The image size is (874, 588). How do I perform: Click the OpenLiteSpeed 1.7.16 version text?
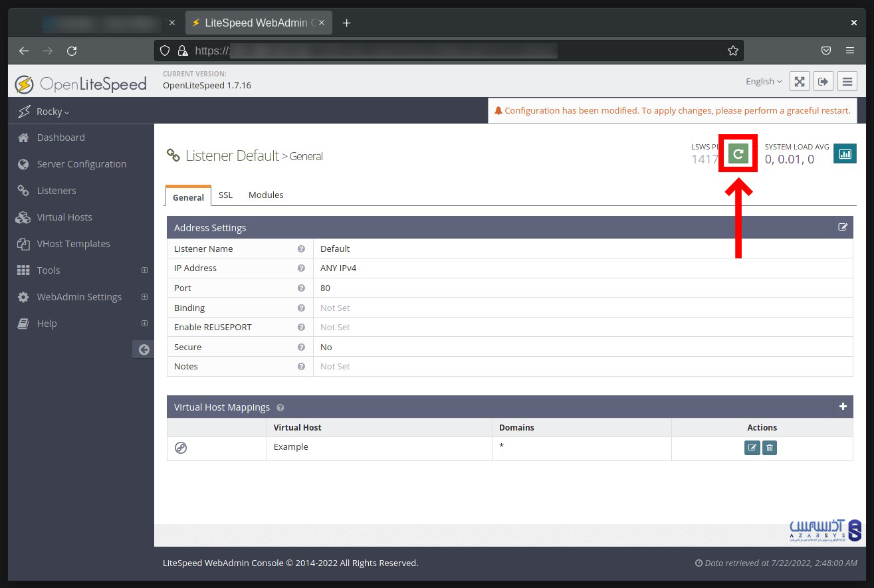click(x=207, y=85)
